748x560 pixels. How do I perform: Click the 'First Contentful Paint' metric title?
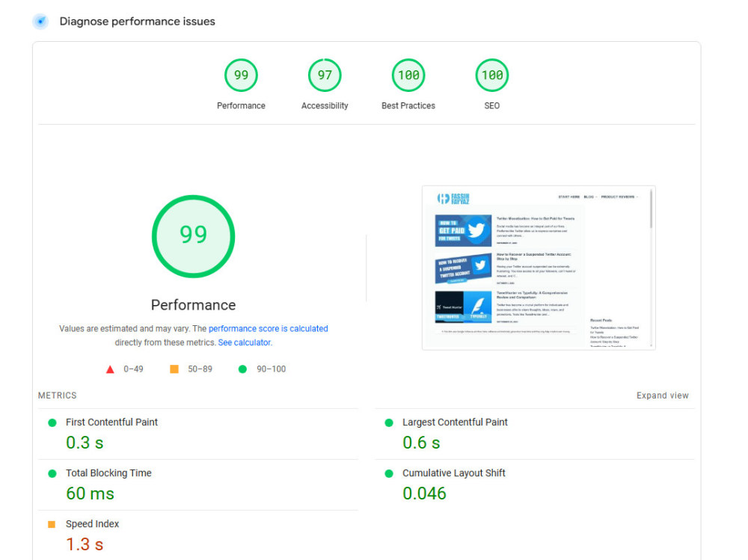(x=111, y=422)
